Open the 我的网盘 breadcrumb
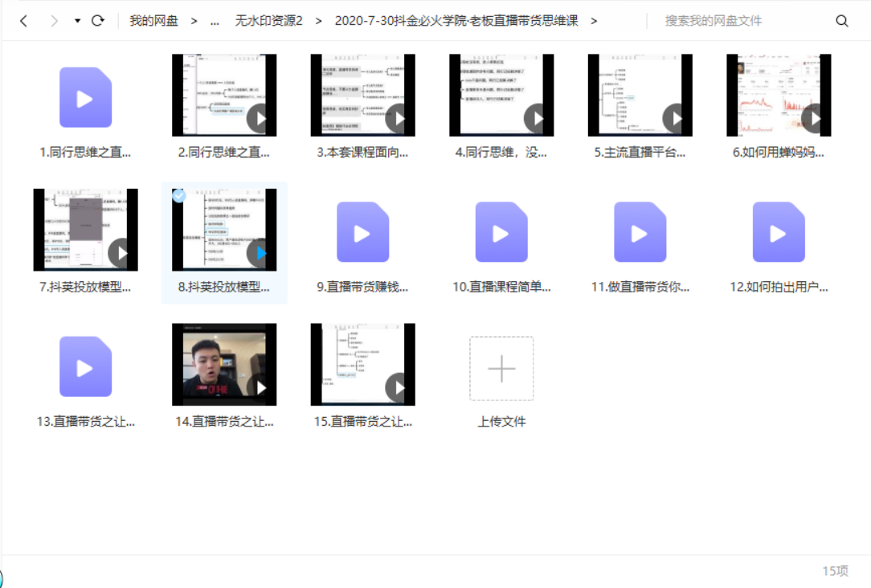 pos(153,21)
